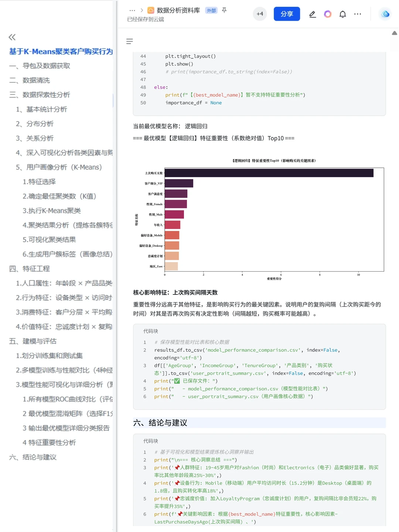399x532 pixels.
Task: Collapse the outline sidebar with « icon
Action: tap(12, 37)
